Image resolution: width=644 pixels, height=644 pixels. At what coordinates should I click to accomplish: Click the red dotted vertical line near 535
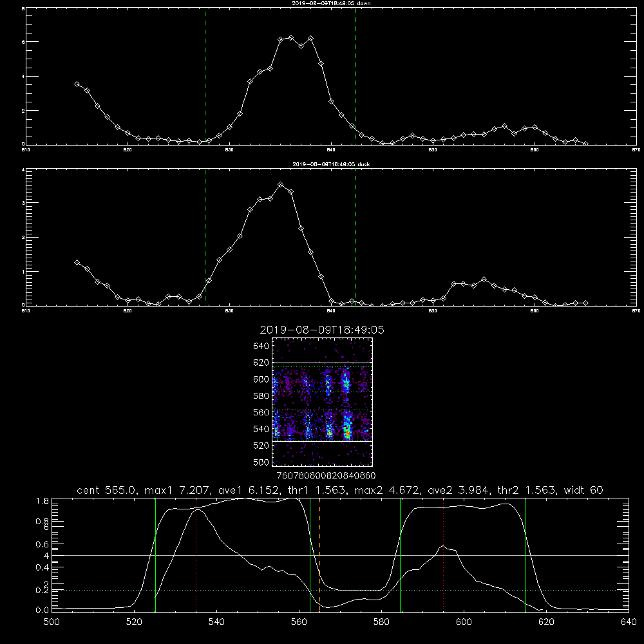pyautogui.click(x=196, y=554)
